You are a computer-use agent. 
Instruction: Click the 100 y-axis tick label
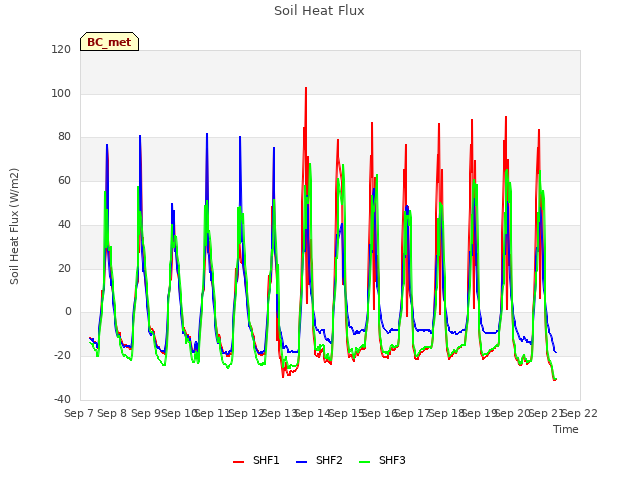click(61, 93)
